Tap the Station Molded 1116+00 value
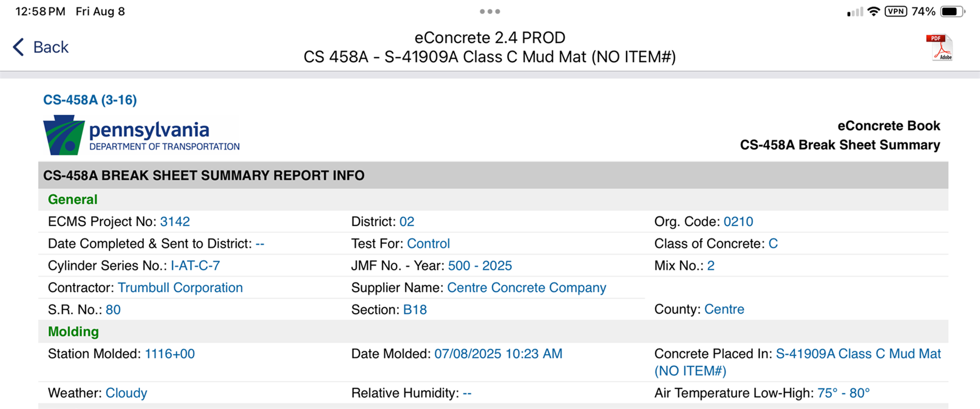Viewport: 980px width, 409px height. (x=170, y=353)
